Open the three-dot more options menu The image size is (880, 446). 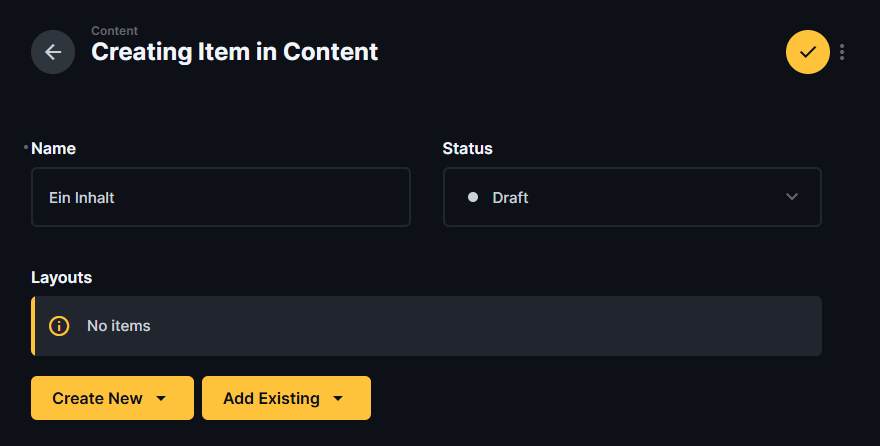click(x=842, y=52)
